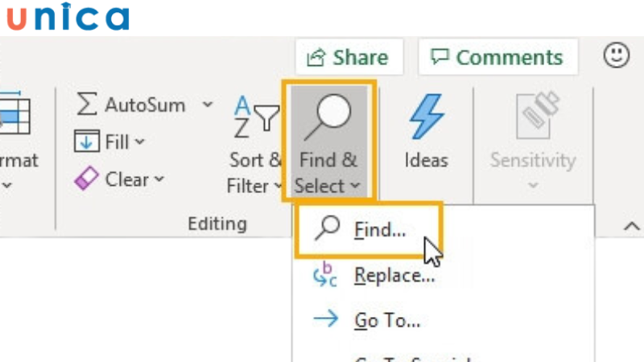
Task: Click the Share button
Action: click(x=349, y=57)
